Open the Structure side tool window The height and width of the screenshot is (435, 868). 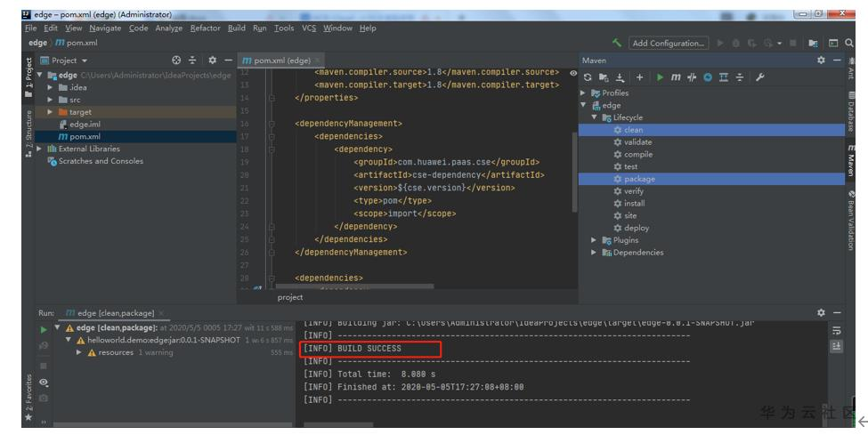(28, 133)
